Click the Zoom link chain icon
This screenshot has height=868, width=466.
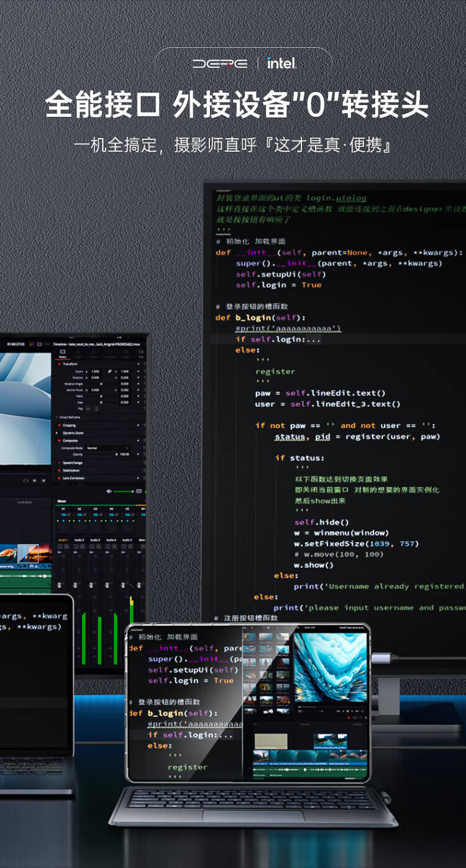click(x=109, y=371)
